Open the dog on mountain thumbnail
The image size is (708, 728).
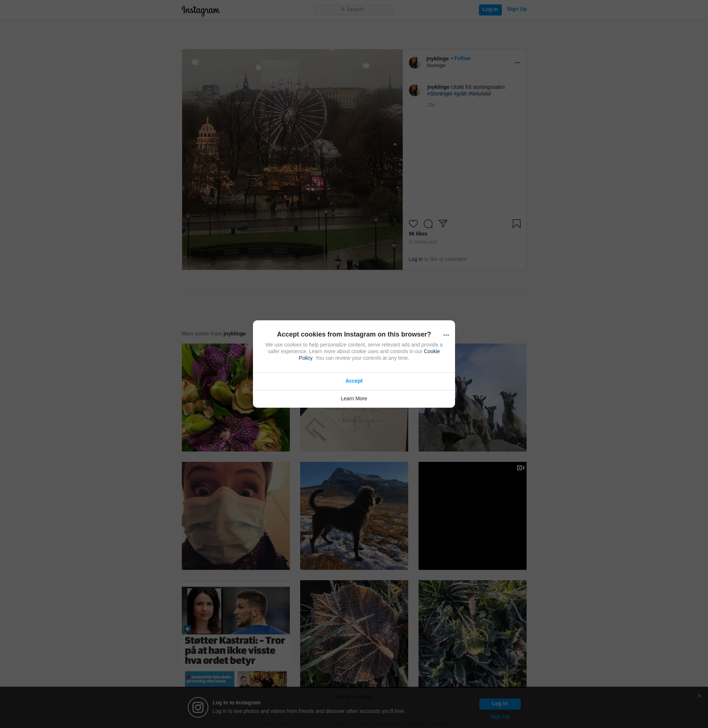click(x=354, y=516)
